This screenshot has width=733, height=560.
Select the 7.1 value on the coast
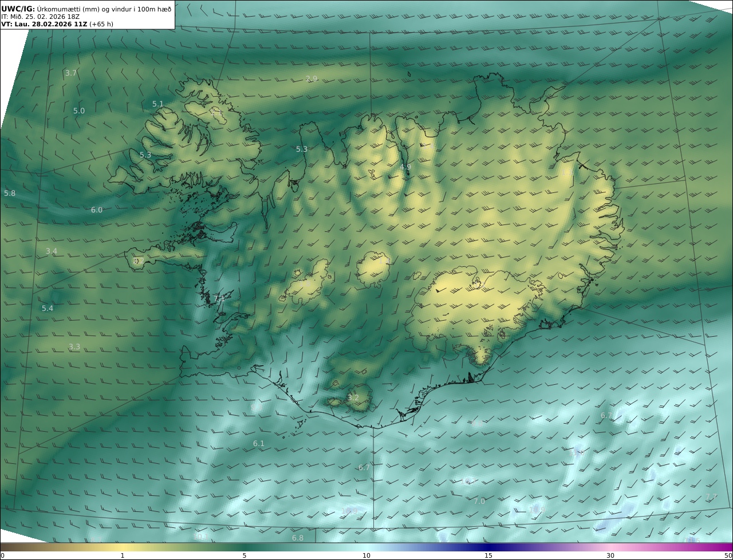coord(219,298)
